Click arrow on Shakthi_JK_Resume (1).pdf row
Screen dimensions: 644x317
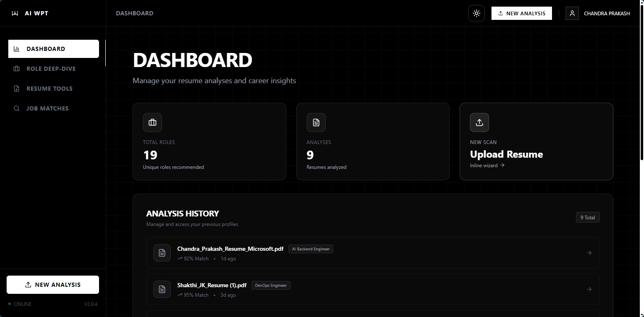589,289
